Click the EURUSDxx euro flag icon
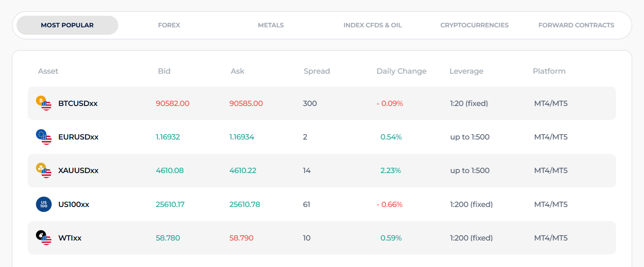Viewport: 644px width, 267px height. (x=43, y=137)
